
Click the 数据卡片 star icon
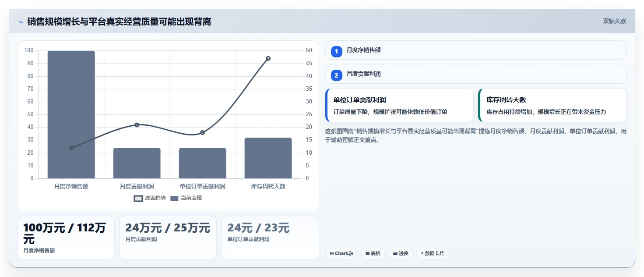[422, 253]
